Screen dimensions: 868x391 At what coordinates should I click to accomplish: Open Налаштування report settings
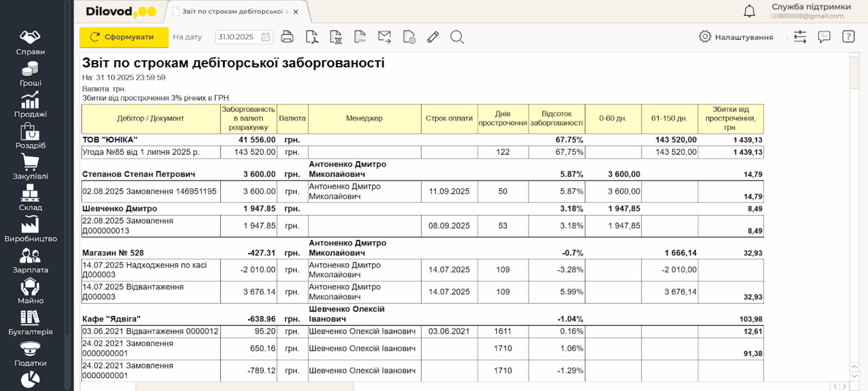point(736,37)
